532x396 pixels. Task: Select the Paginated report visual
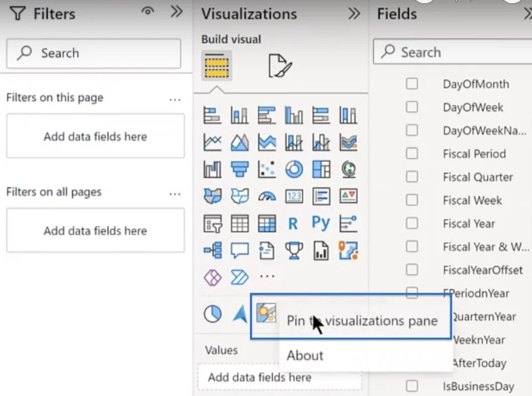(x=321, y=250)
